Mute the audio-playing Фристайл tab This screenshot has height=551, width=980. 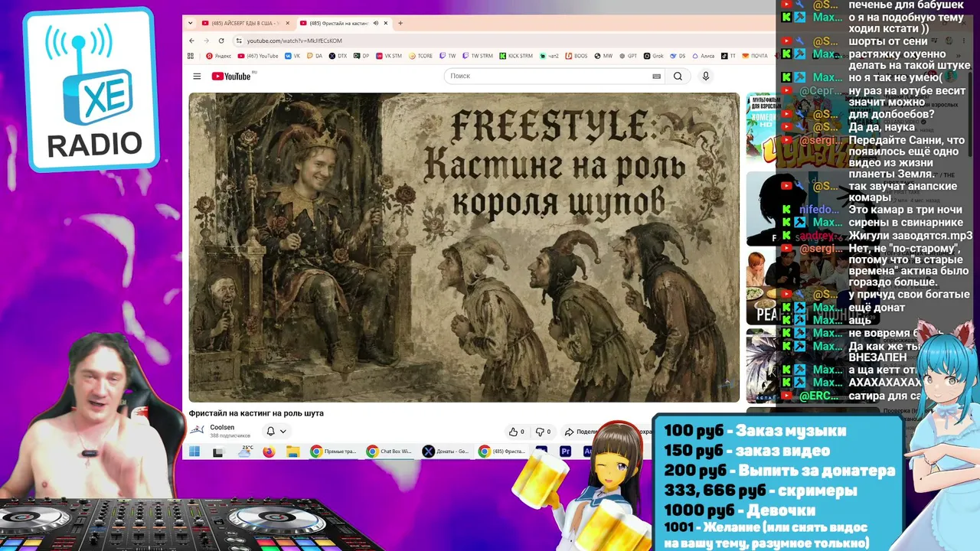[x=375, y=23]
